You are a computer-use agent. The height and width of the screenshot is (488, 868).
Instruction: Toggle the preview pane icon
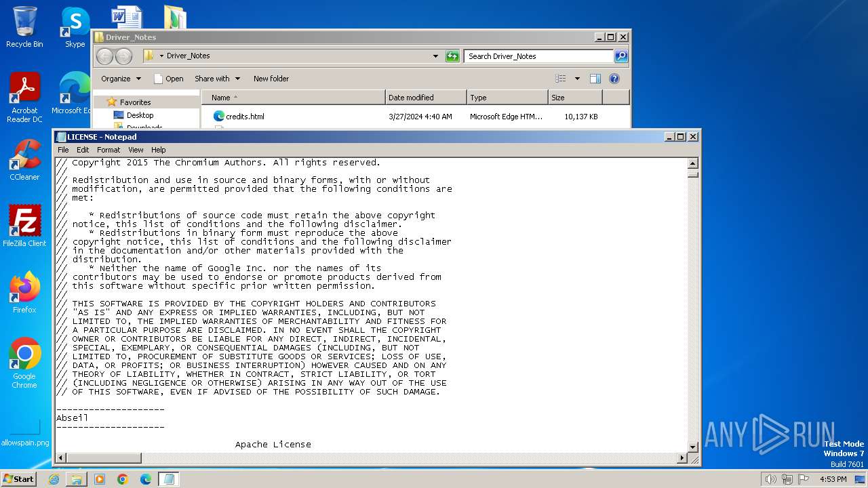[595, 79]
